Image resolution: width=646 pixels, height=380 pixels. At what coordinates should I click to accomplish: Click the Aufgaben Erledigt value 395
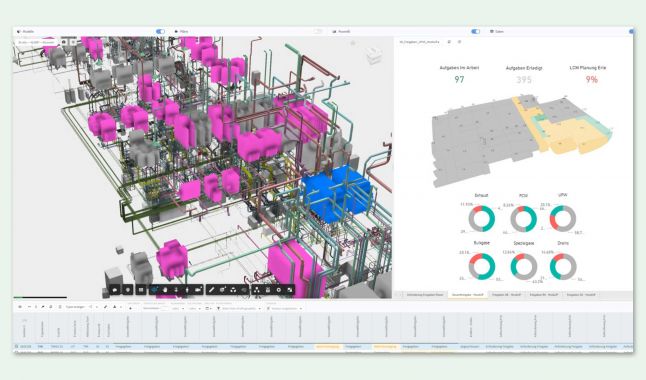point(524,80)
